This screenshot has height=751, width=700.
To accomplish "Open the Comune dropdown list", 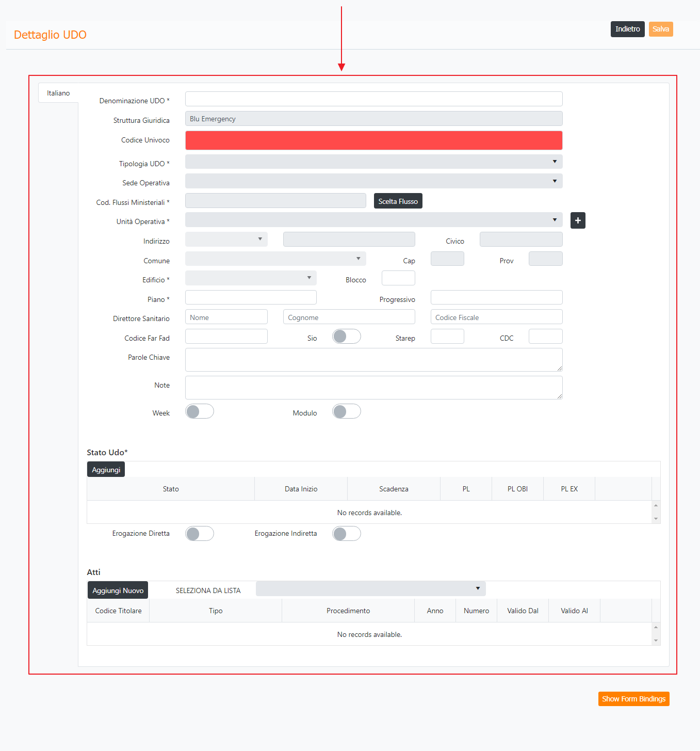I will click(275, 259).
